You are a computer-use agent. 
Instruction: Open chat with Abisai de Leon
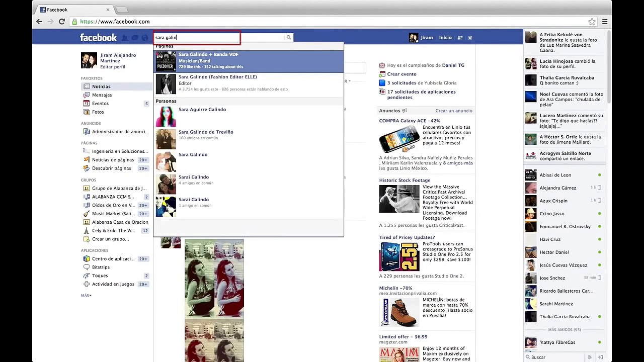pyautogui.click(x=564, y=175)
